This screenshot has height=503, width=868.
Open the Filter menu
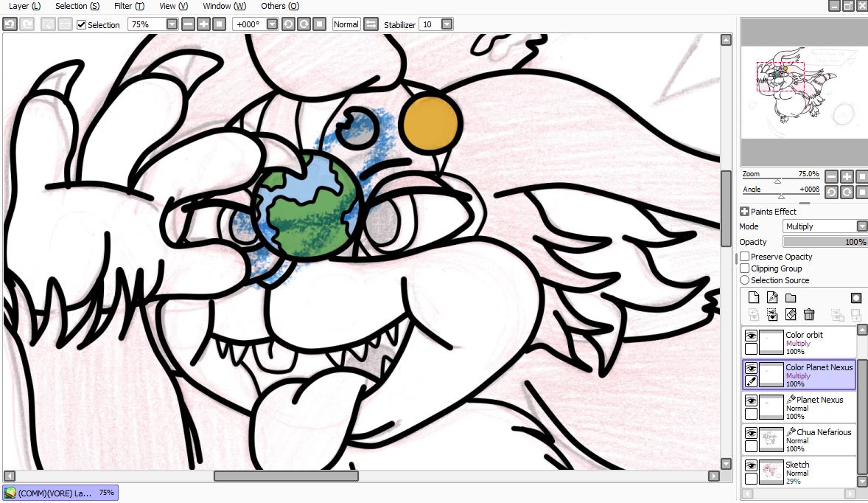[129, 6]
